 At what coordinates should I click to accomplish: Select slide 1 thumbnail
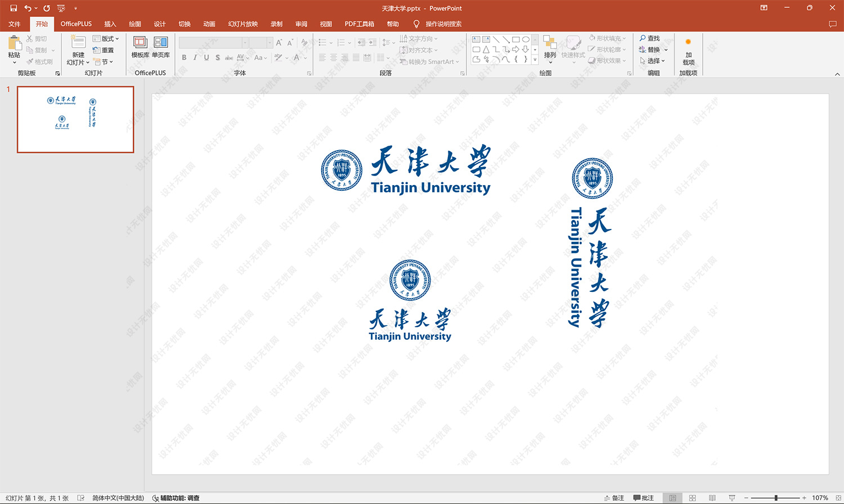pos(75,119)
